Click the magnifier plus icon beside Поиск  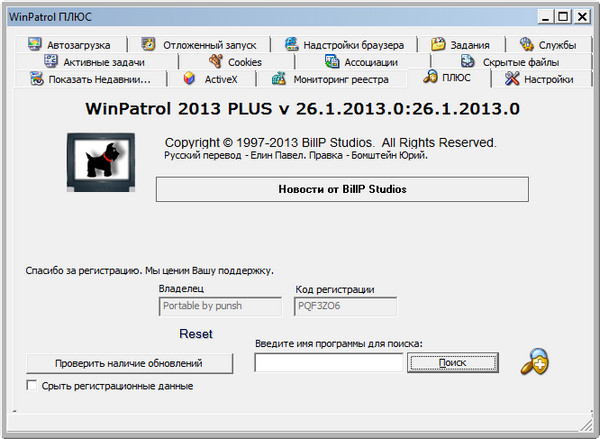click(535, 361)
